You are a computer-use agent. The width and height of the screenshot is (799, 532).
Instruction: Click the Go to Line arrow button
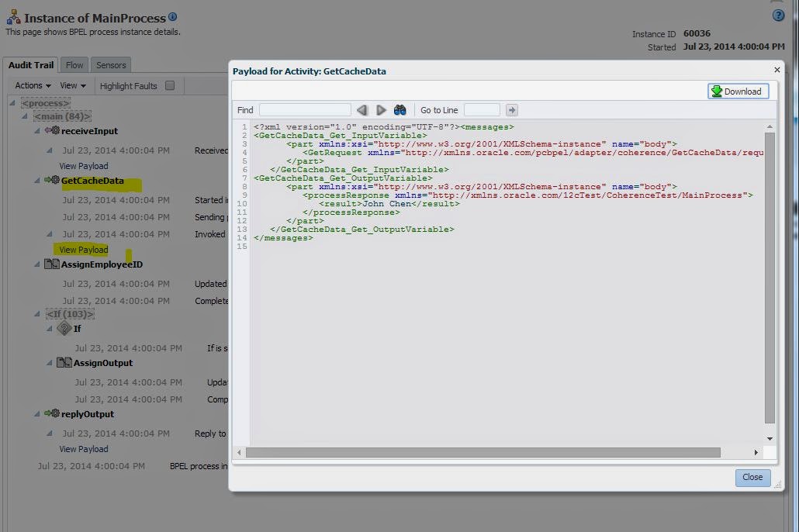(x=512, y=110)
